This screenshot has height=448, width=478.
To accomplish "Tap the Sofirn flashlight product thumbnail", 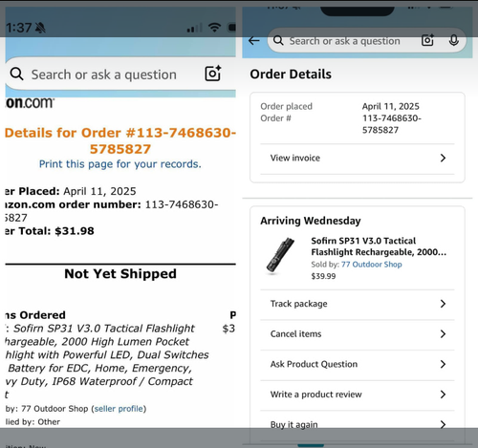I will coord(280,255).
